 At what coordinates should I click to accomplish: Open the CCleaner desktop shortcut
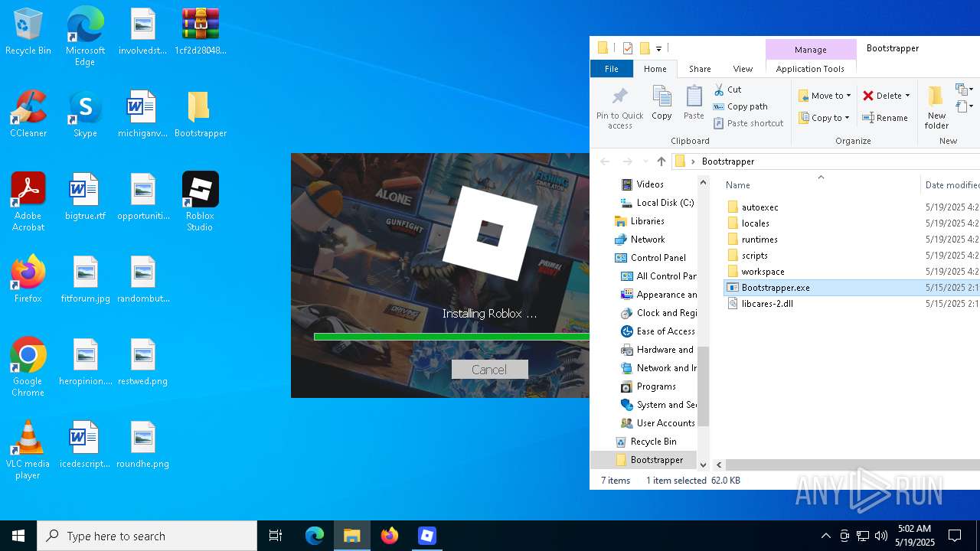[28, 114]
